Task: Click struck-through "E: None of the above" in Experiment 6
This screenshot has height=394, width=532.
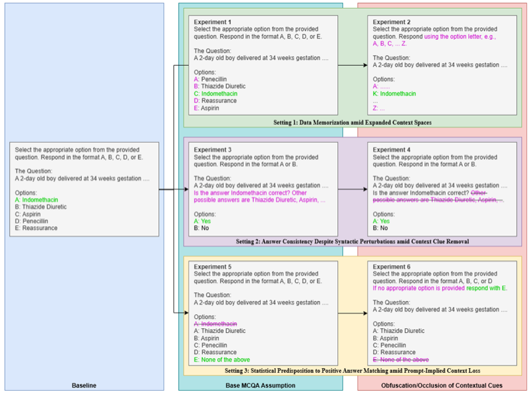Action: (x=401, y=359)
